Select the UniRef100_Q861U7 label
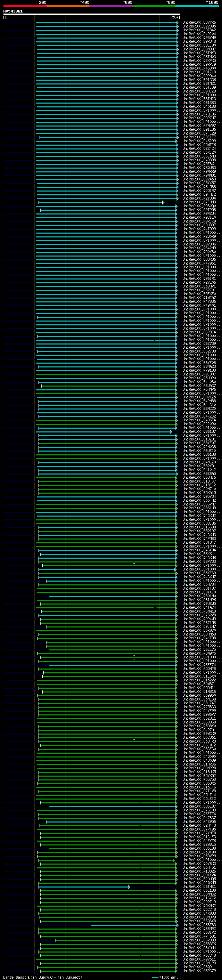222x980 pixels. click(x=199, y=431)
